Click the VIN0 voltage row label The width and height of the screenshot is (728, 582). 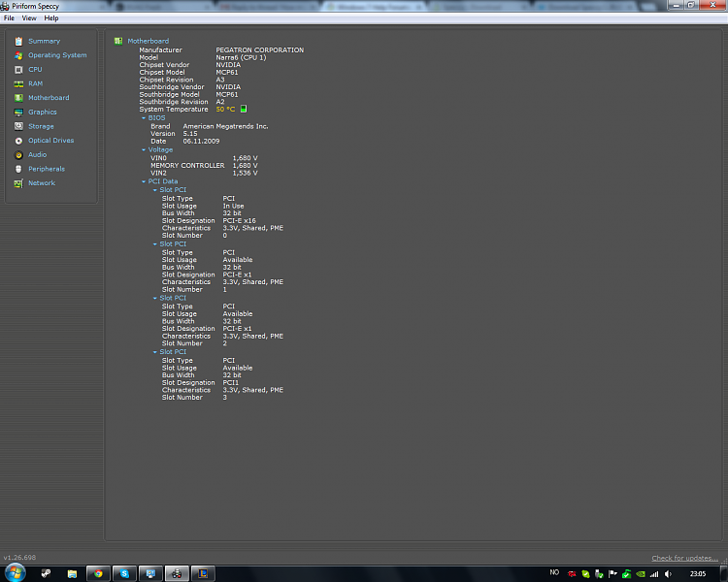click(158, 158)
